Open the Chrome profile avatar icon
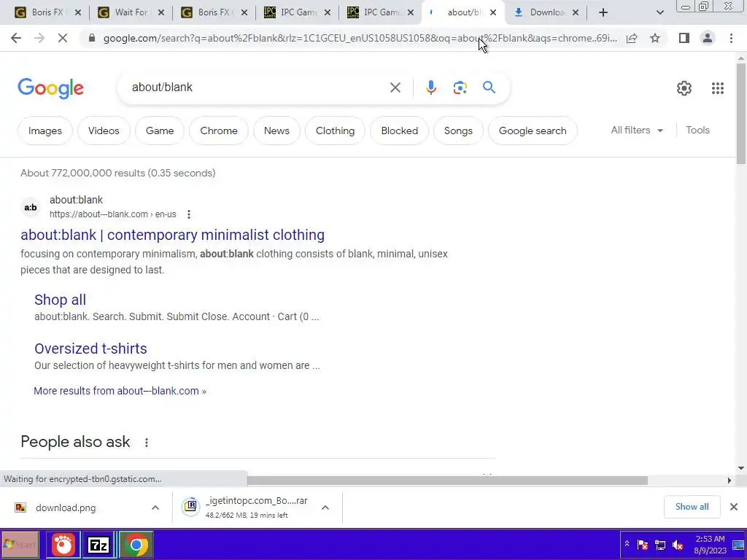Screen dimensions: 747x560 pos(708,38)
